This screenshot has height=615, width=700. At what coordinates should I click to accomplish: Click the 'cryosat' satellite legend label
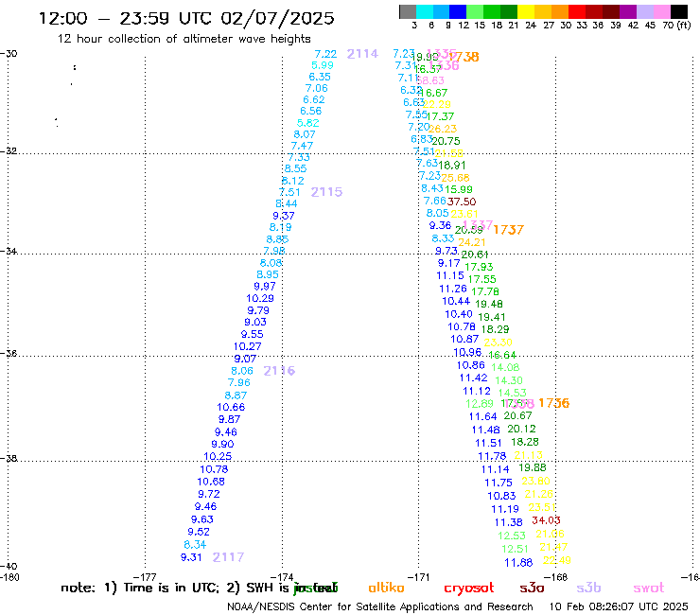pyautogui.click(x=469, y=589)
